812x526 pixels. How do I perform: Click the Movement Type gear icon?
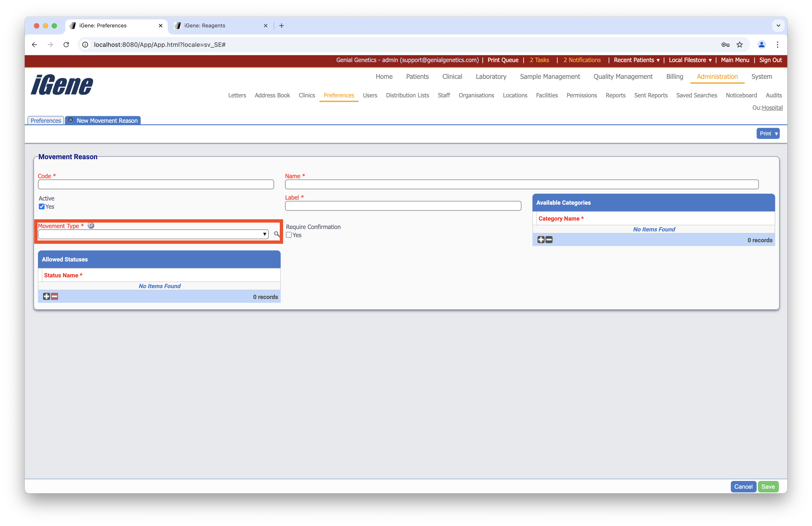pos(91,226)
